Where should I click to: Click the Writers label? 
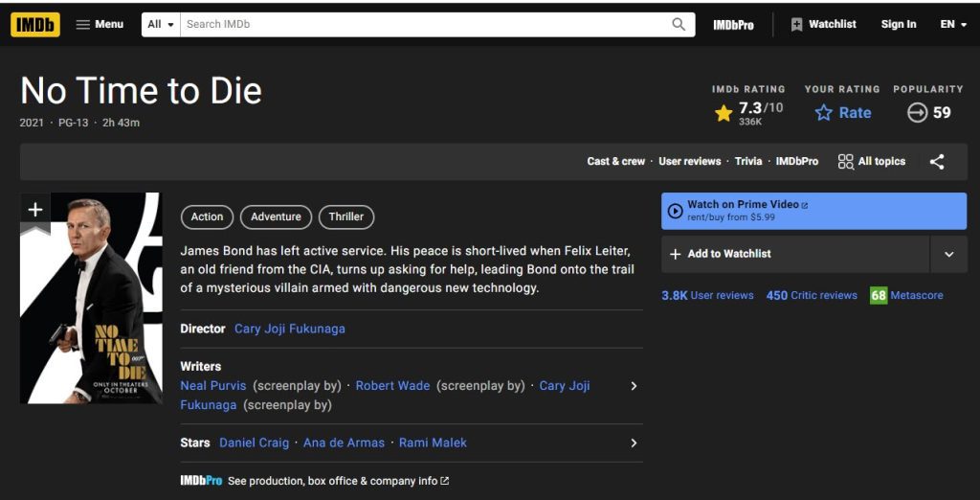[201, 366]
